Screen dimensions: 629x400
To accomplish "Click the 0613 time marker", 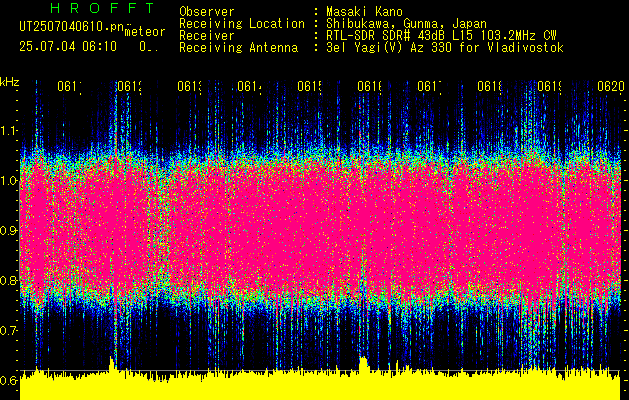I will pyautogui.click(x=190, y=87).
